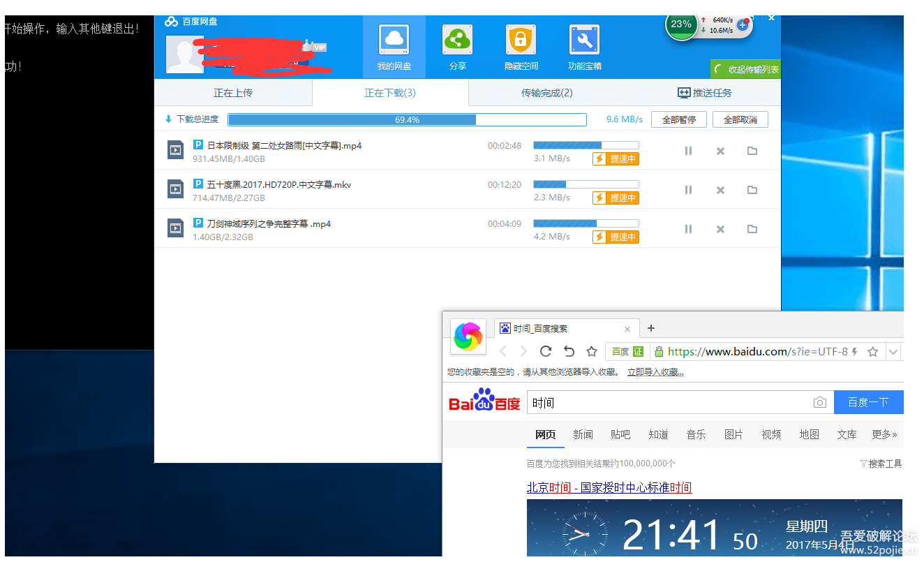
Task: Open a new browser tab
Action: [651, 328]
